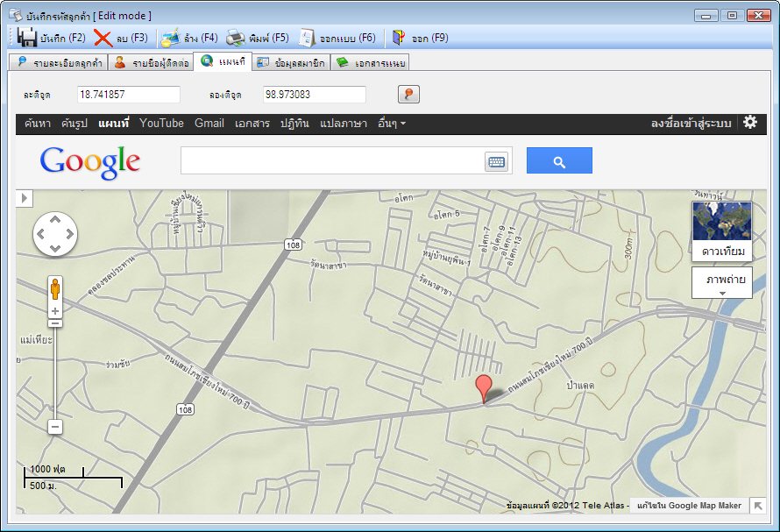This screenshot has height=532, width=780.
Task: Click the blue Google search magnifier button
Action: pyautogui.click(x=559, y=160)
